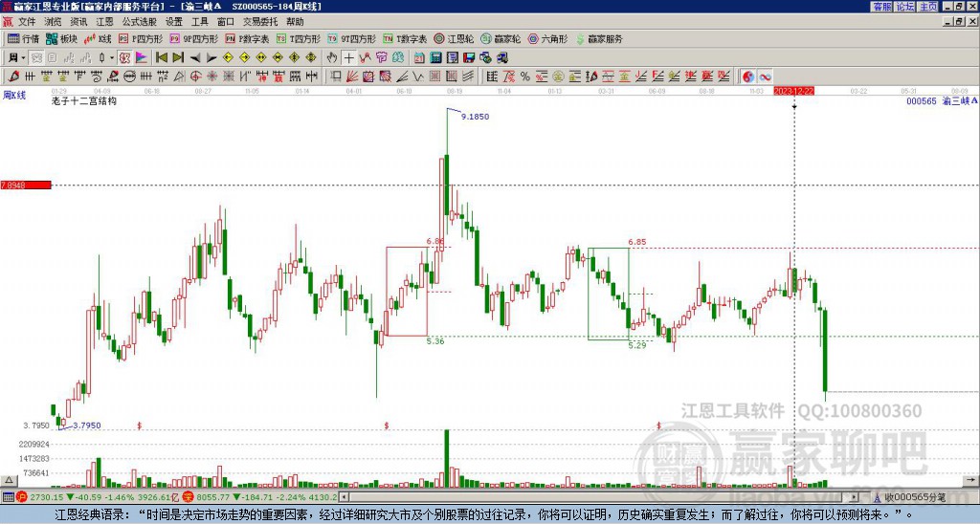The width and height of the screenshot is (980, 524).
Task: Step chart right with black arrow
Action: [212, 58]
